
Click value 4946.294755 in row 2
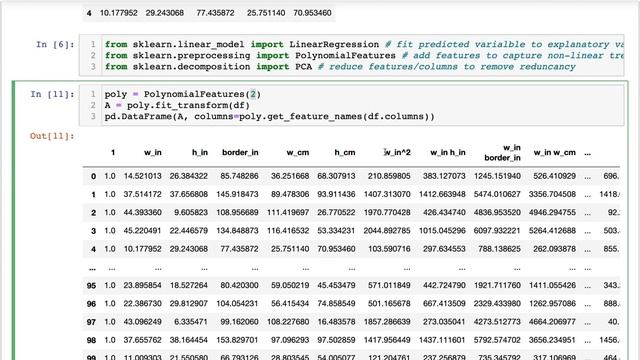[x=552, y=213]
